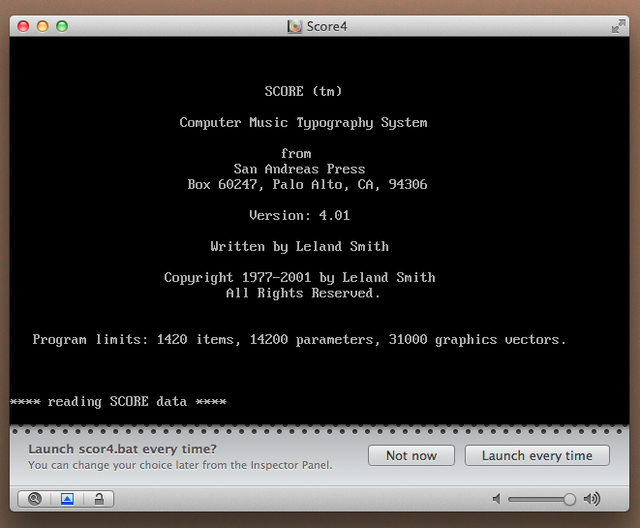640x528 pixels.
Task: Mute sound using the low-volume speaker icon
Action: coord(496,499)
